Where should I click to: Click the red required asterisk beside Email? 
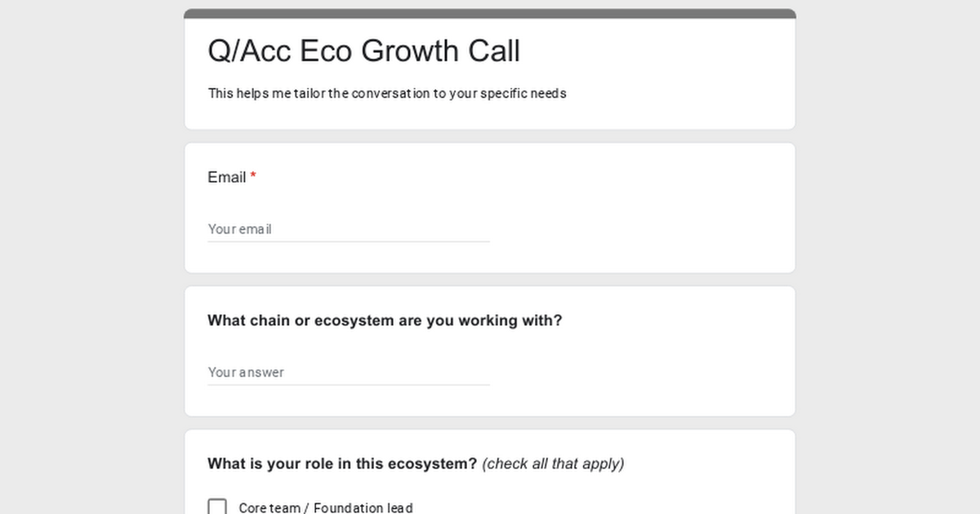(x=253, y=176)
